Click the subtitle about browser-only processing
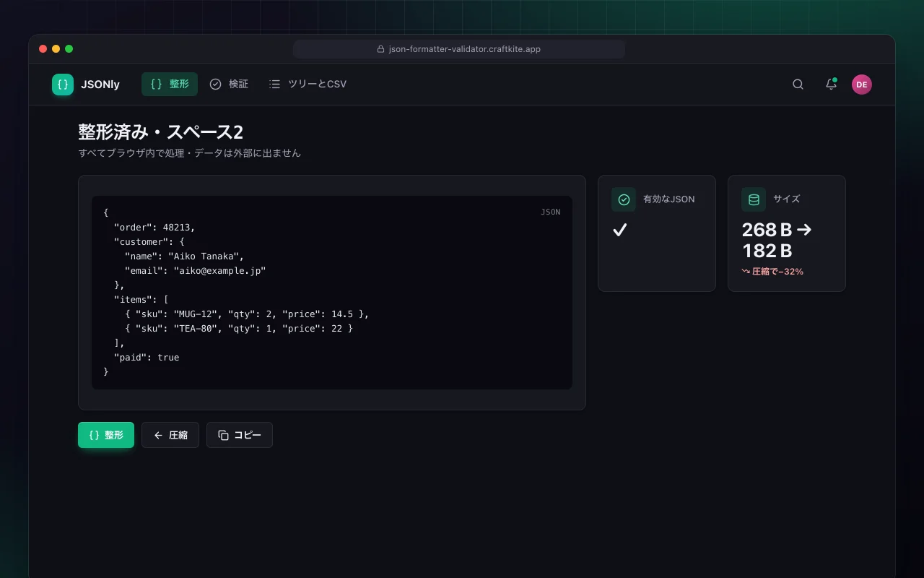The height and width of the screenshot is (578, 924). click(x=189, y=153)
